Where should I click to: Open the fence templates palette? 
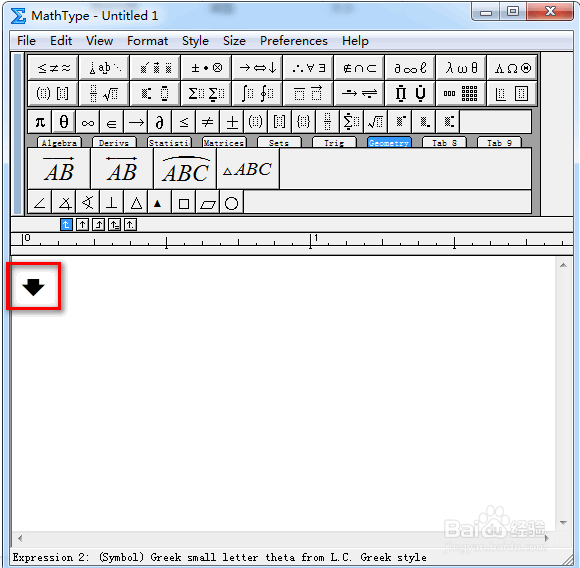coord(53,93)
